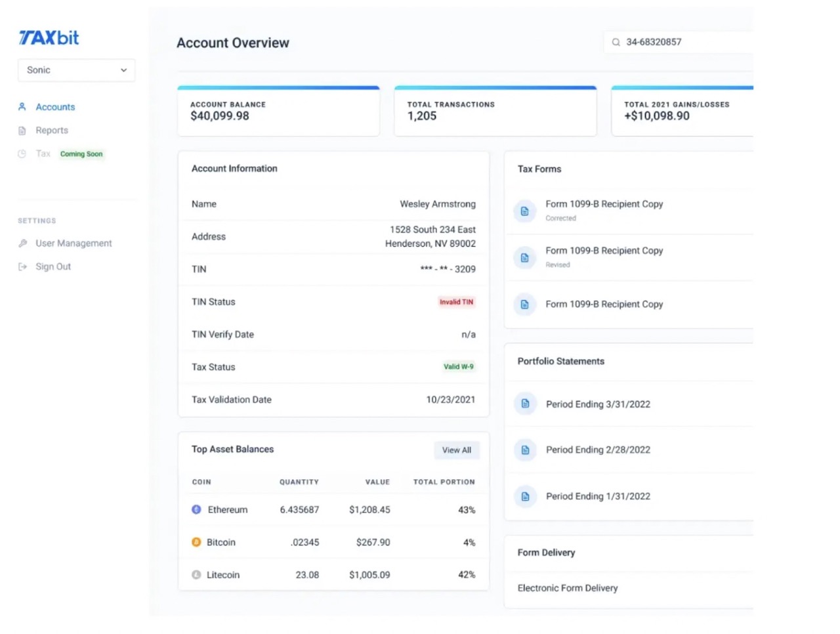840x634 pixels.
Task: Click the Sign Out icon
Action: click(x=22, y=266)
